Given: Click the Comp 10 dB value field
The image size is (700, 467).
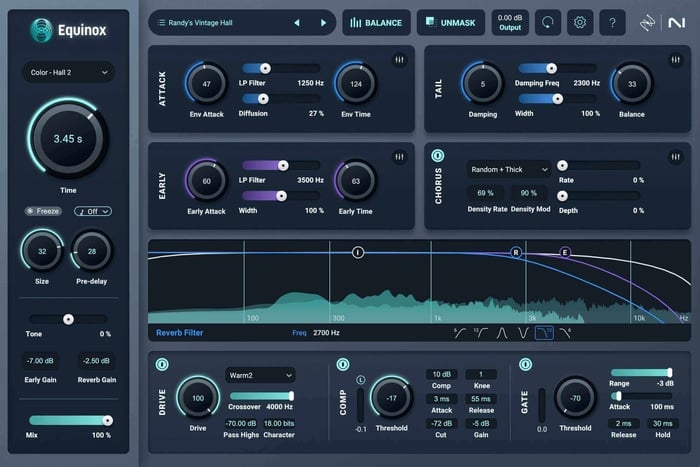Looking at the screenshot, I should (x=442, y=374).
